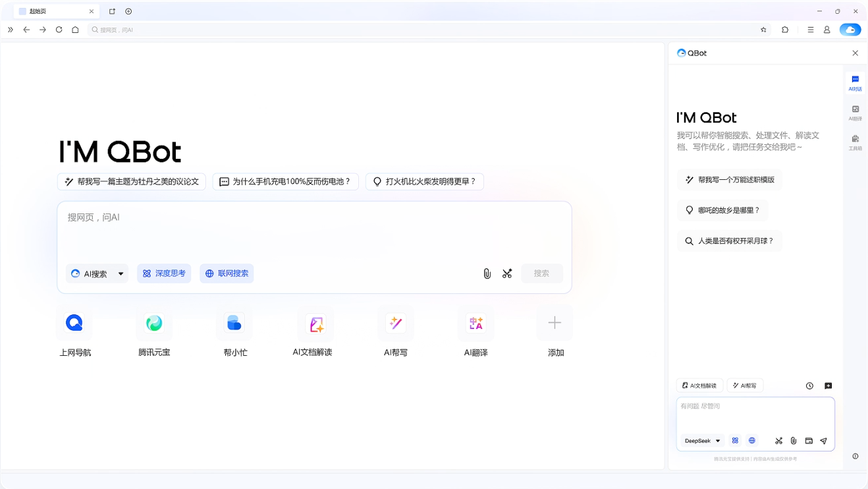Start new chat with plus bubble icon
868x489 pixels.
(828, 386)
